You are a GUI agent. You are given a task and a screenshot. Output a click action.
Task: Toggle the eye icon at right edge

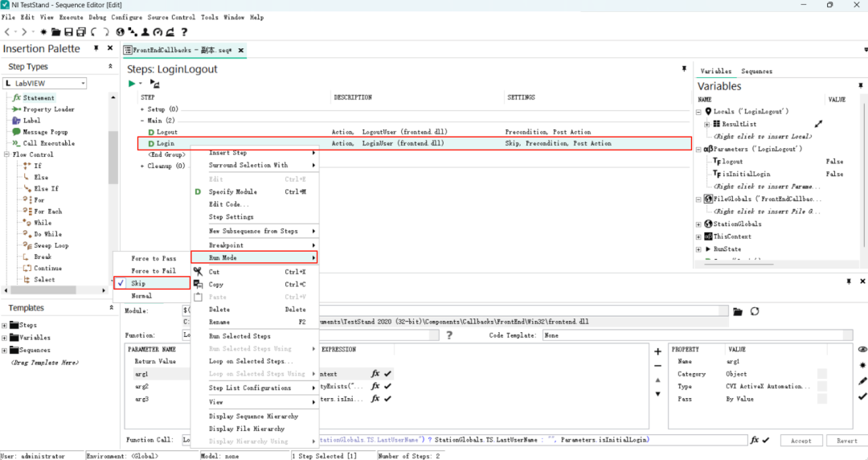[x=862, y=349]
